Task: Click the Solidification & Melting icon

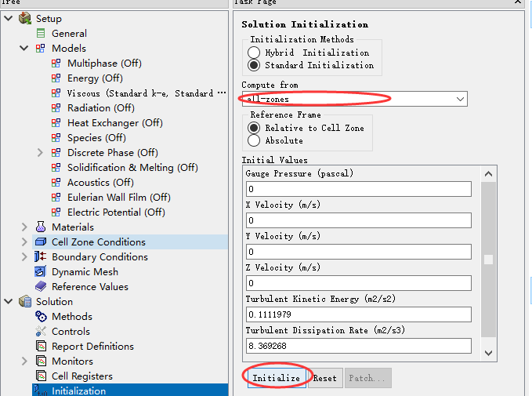Action: pos(56,168)
